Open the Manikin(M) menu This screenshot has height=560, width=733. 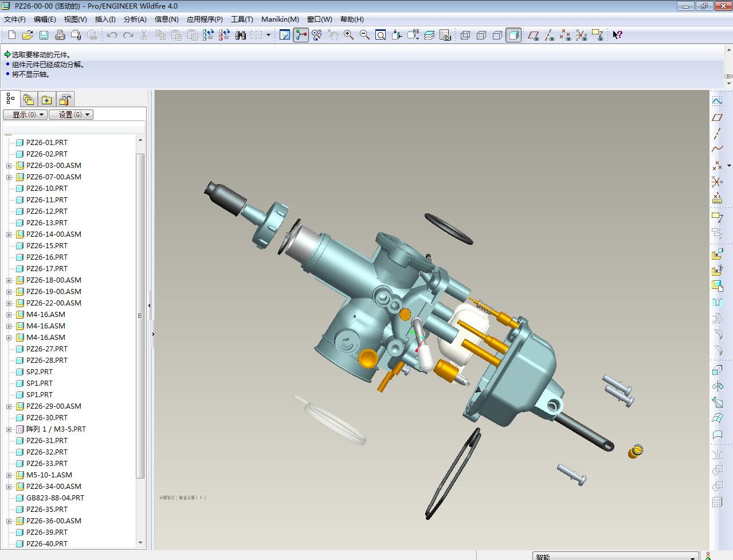(280, 19)
